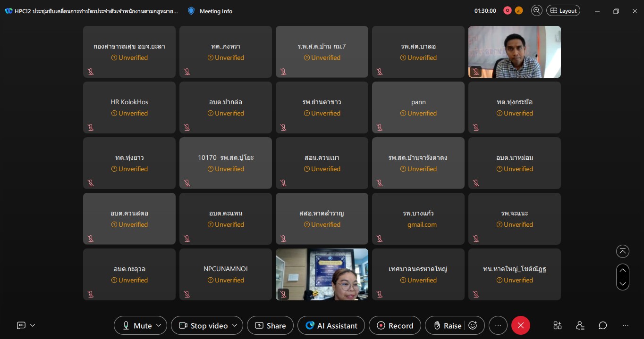Open the Apps panel icon
This screenshot has height=339, width=644.
(x=558, y=325)
